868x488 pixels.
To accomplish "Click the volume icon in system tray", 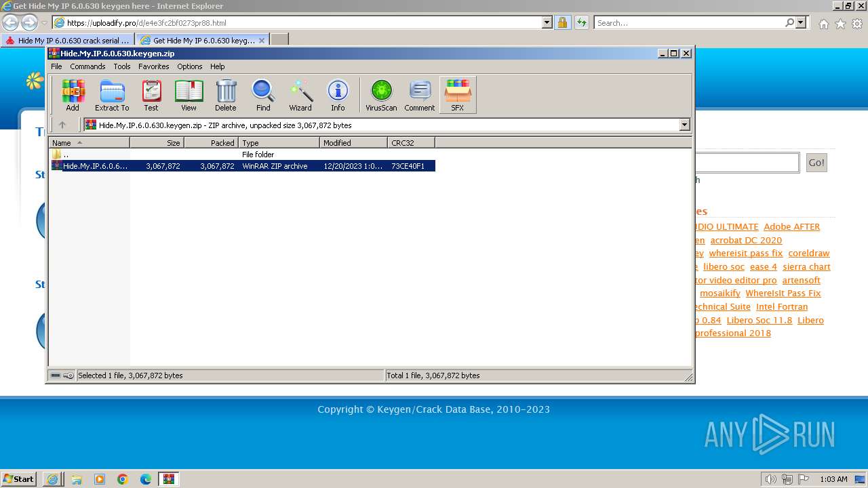I will click(770, 479).
